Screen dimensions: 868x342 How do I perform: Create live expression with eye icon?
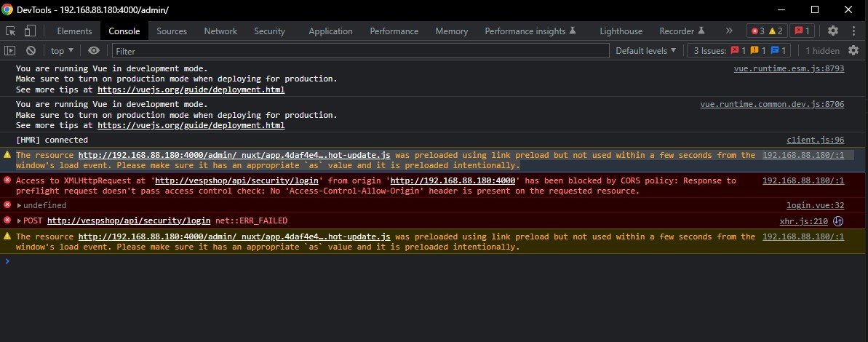[94, 51]
